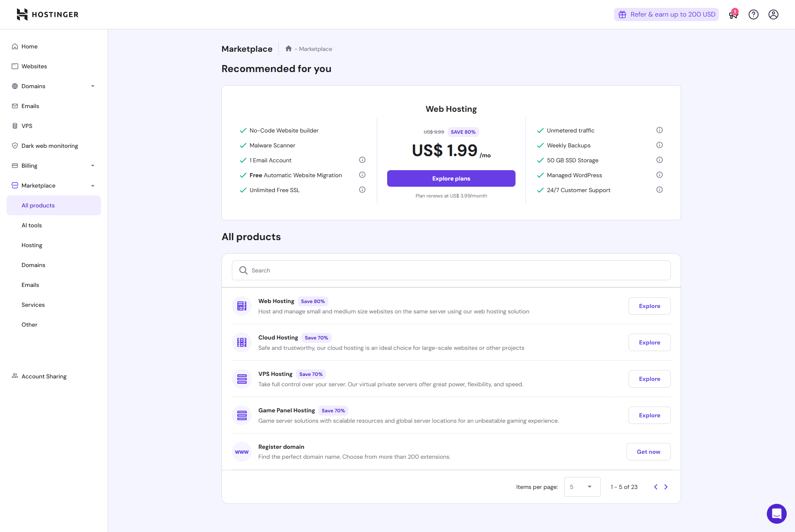Show info for 24/7 Customer Support
Viewport: 795px width, 532px height.
pyautogui.click(x=660, y=190)
